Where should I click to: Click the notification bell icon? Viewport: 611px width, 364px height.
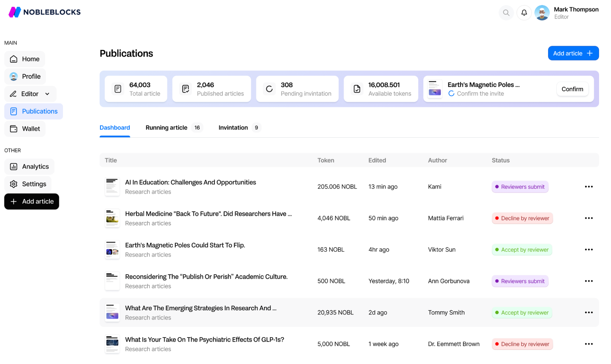click(x=523, y=12)
